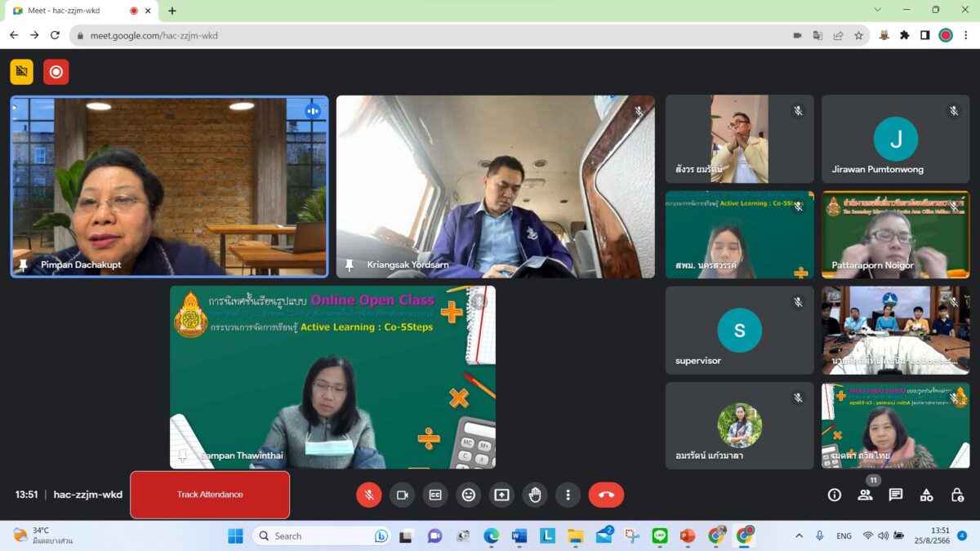The height and width of the screenshot is (551, 980).
Task: Show hidden system tray icons
Action: point(799,535)
